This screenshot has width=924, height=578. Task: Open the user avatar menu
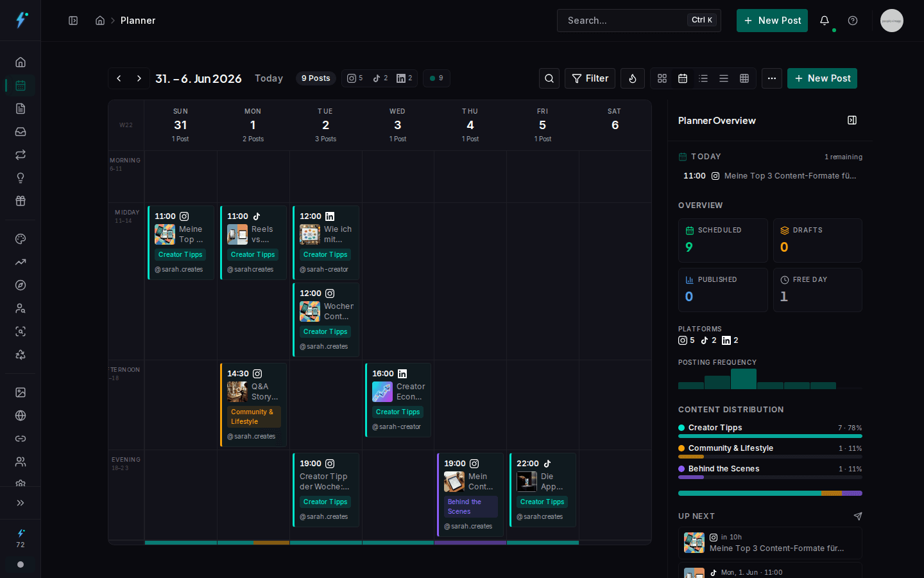[x=892, y=21]
